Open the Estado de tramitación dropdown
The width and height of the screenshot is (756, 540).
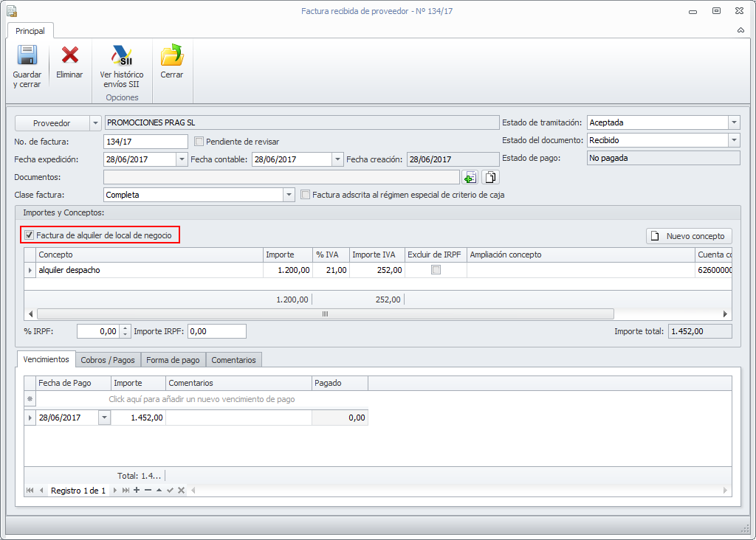coord(733,123)
